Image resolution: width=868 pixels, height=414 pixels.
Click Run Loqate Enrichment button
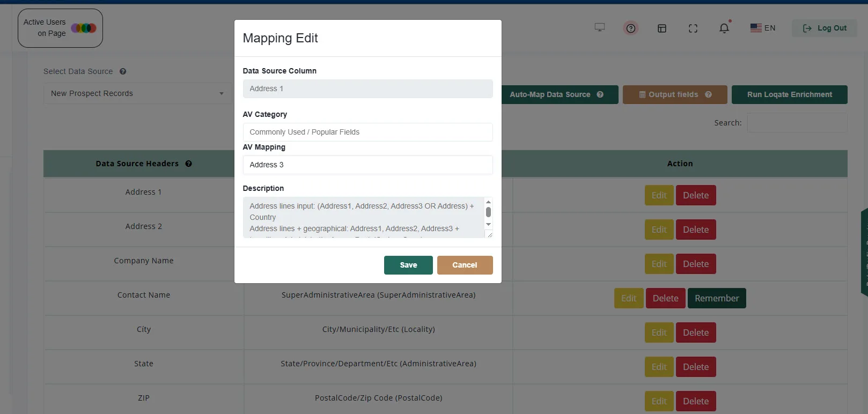click(789, 94)
